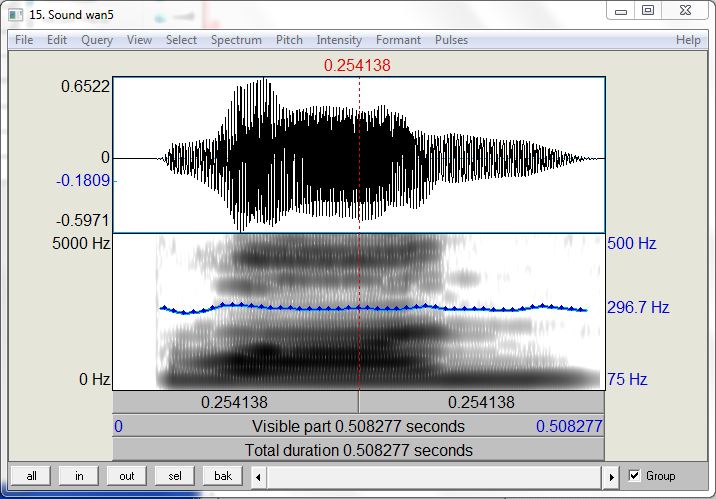Click the left scroll arrow

258,478
